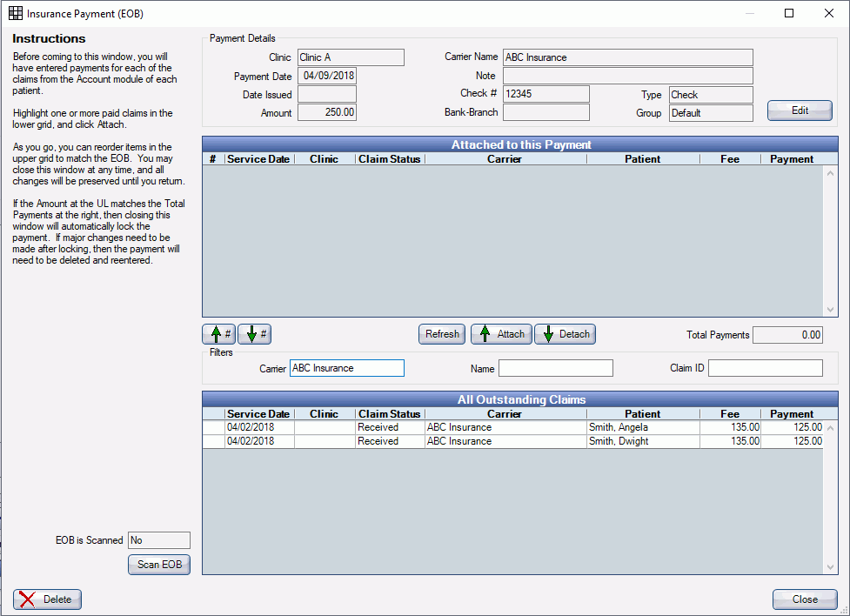Refresh the outstanding claims list

(442, 334)
